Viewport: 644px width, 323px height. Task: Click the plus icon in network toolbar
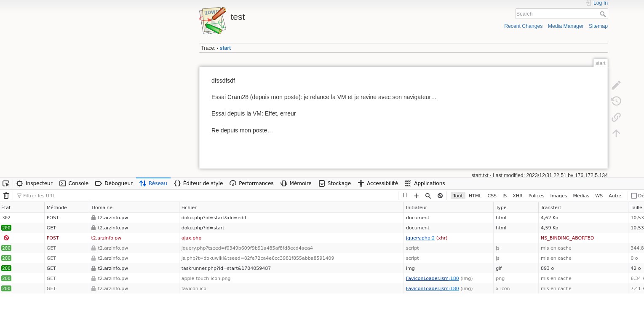tap(416, 196)
